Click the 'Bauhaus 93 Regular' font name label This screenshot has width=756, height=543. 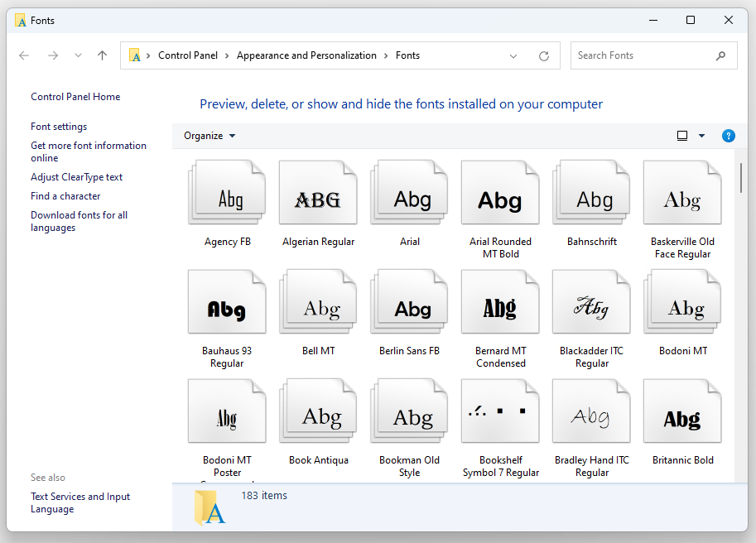tap(227, 357)
